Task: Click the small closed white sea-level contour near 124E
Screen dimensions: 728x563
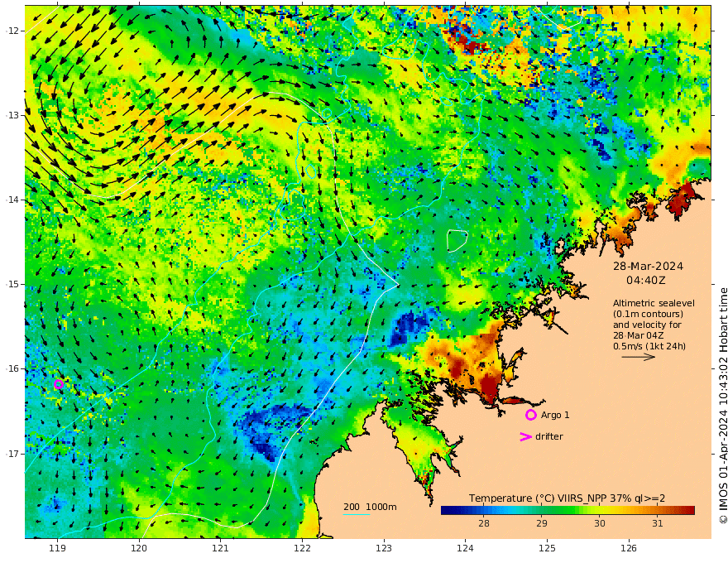Action: coord(457,241)
